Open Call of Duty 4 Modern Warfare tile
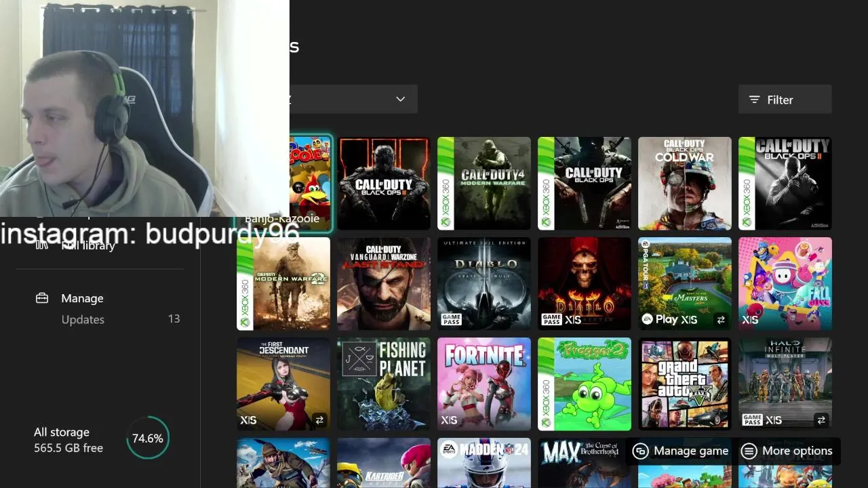 484,184
